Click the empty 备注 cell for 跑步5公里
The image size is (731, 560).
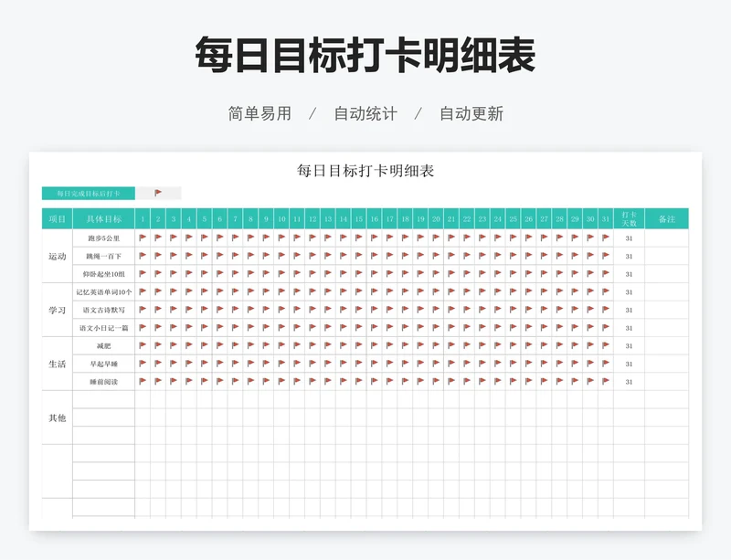pyautogui.click(x=666, y=238)
